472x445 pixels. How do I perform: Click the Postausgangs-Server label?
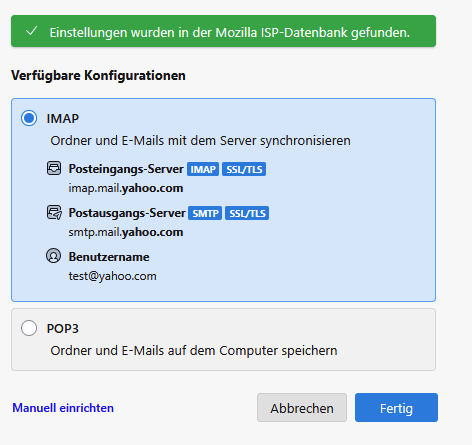coord(127,213)
